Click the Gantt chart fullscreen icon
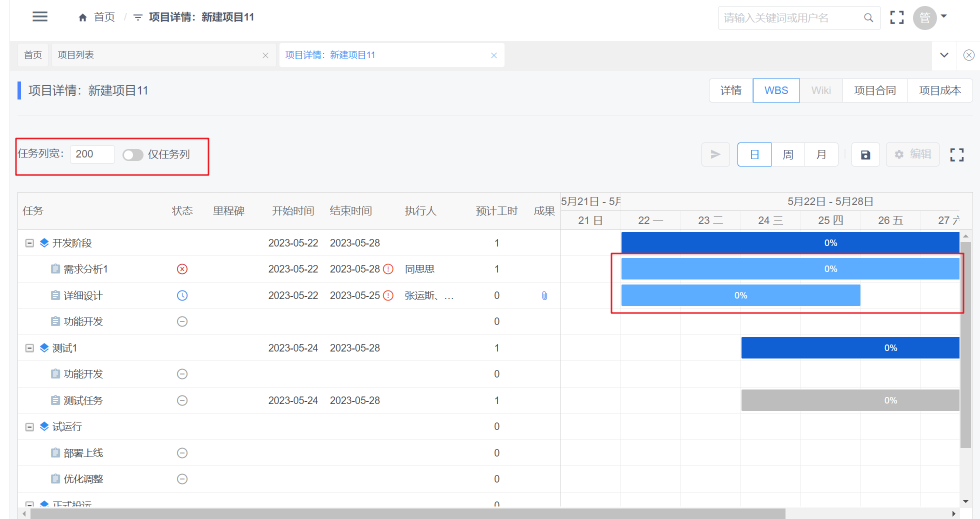Screen dimensions: 980x519 point(956,155)
